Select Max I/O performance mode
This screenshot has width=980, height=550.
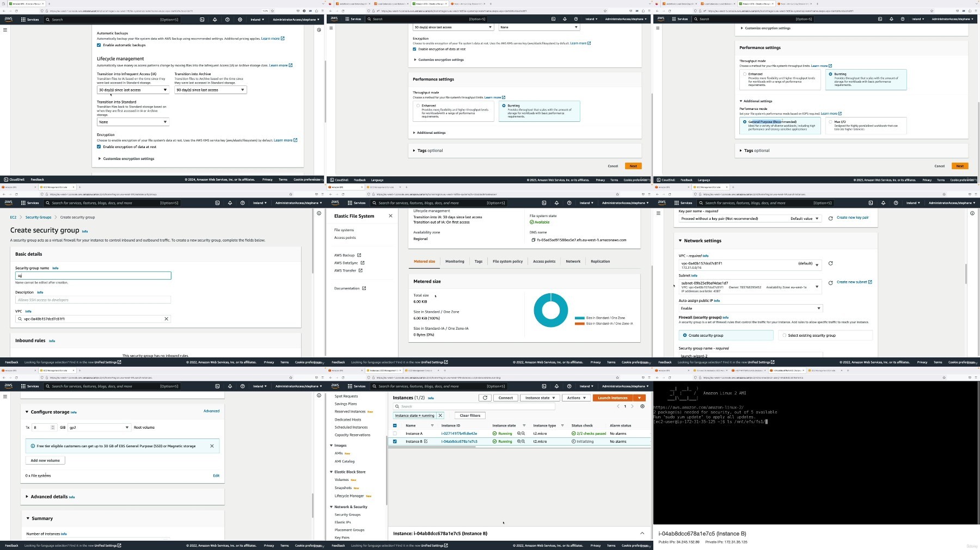coord(830,122)
